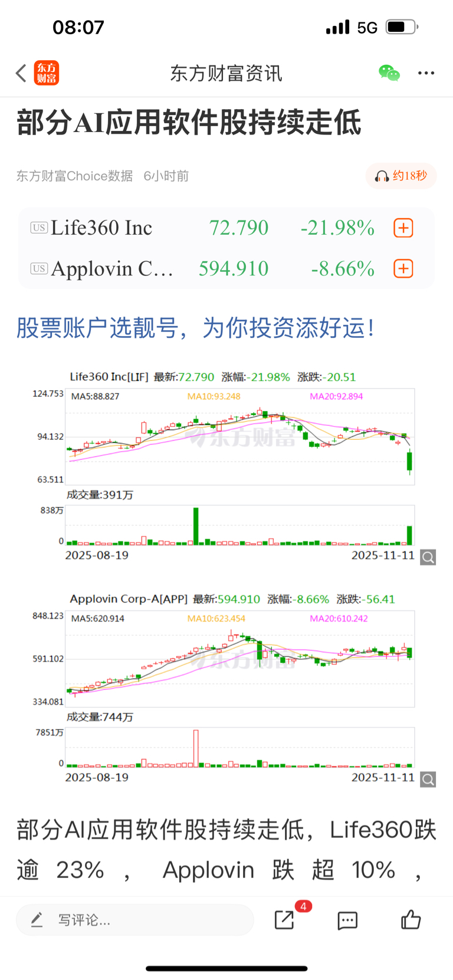453x980 pixels.
Task: Share the article with the share icon
Action: point(284,920)
